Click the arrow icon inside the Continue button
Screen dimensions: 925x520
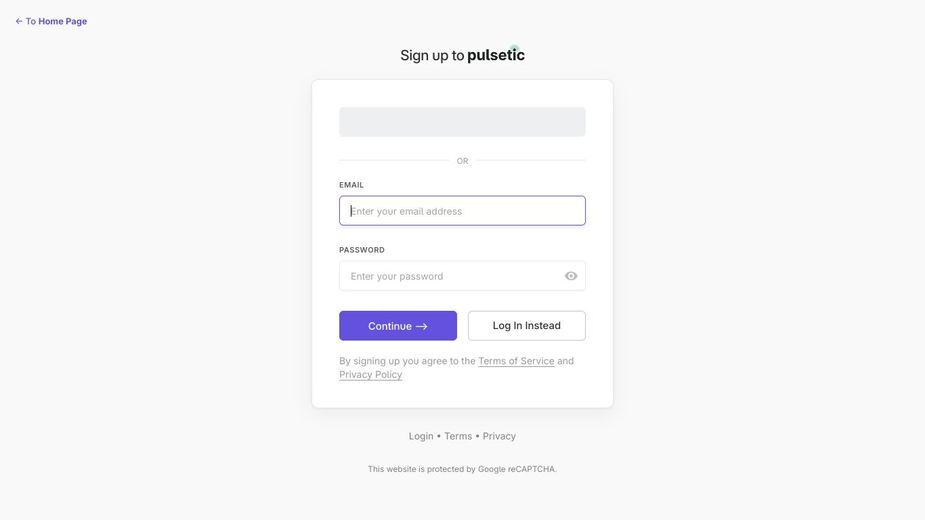point(421,326)
